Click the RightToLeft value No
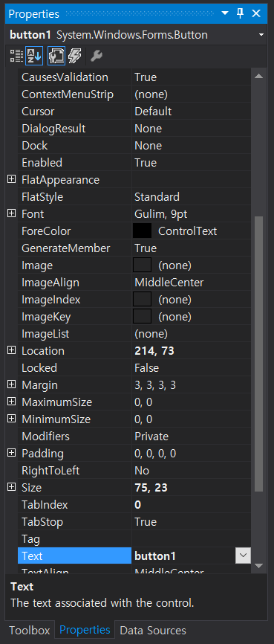Viewport: 274px width, 644px height. pyautogui.click(x=142, y=470)
